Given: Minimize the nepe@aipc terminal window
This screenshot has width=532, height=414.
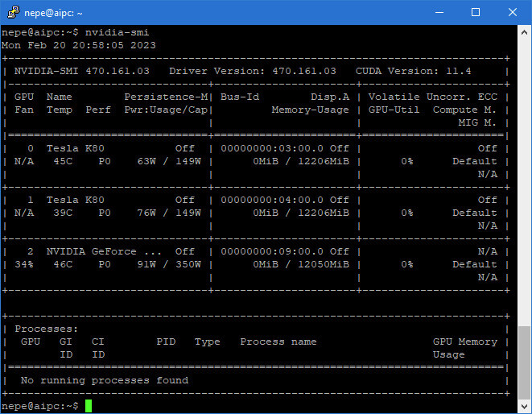Looking at the screenshot, I should 439,12.
